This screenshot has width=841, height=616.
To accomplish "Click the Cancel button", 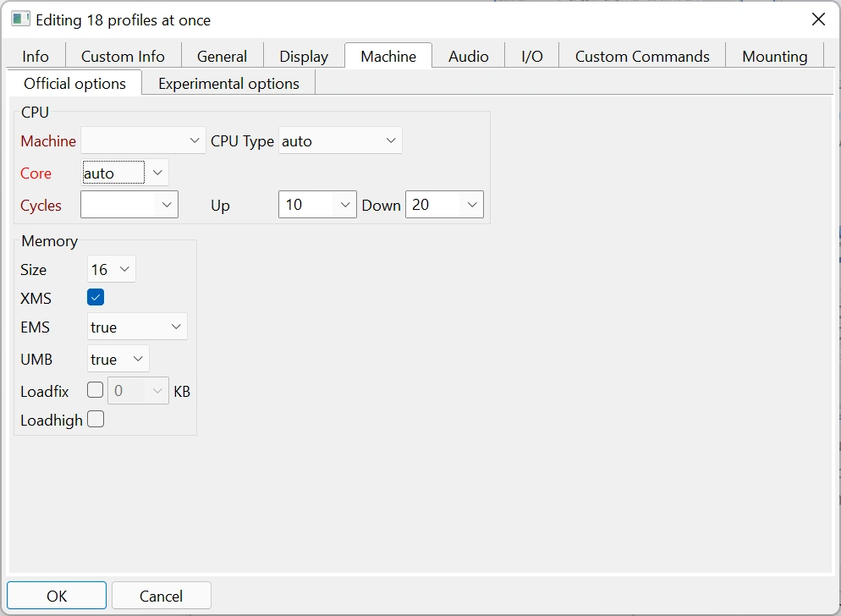I will coord(161,596).
